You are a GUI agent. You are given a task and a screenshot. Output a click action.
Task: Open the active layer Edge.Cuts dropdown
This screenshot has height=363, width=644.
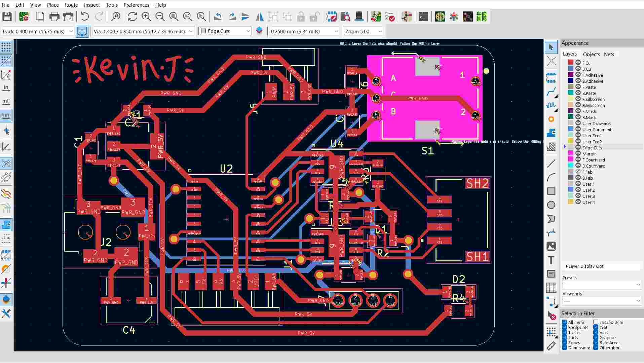point(225,31)
